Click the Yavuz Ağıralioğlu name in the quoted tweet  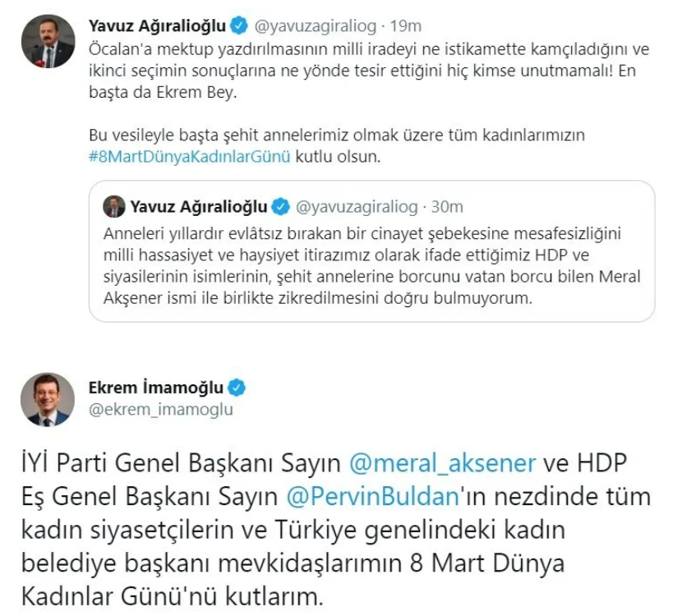click(x=199, y=207)
